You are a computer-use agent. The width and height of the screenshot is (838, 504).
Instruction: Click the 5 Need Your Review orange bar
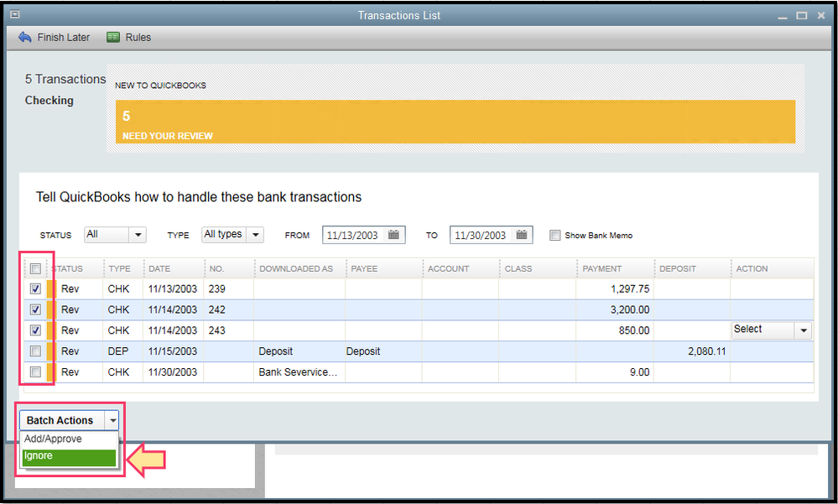(455, 122)
